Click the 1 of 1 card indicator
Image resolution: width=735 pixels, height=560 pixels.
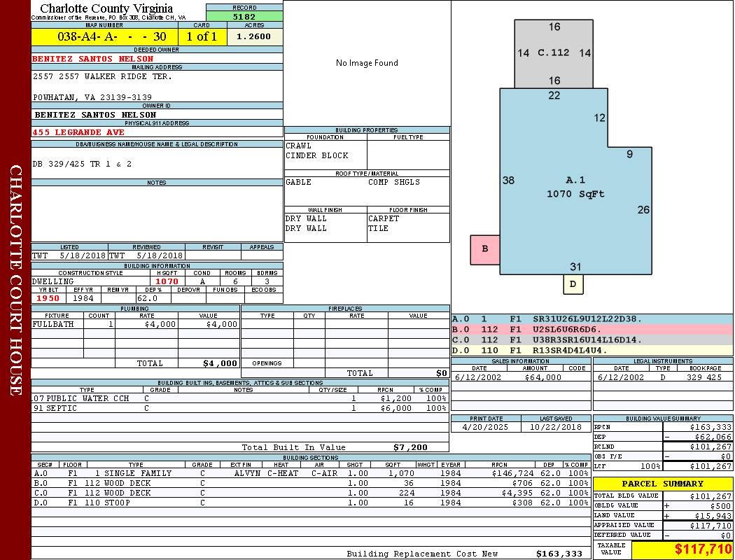[x=202, y=36]
